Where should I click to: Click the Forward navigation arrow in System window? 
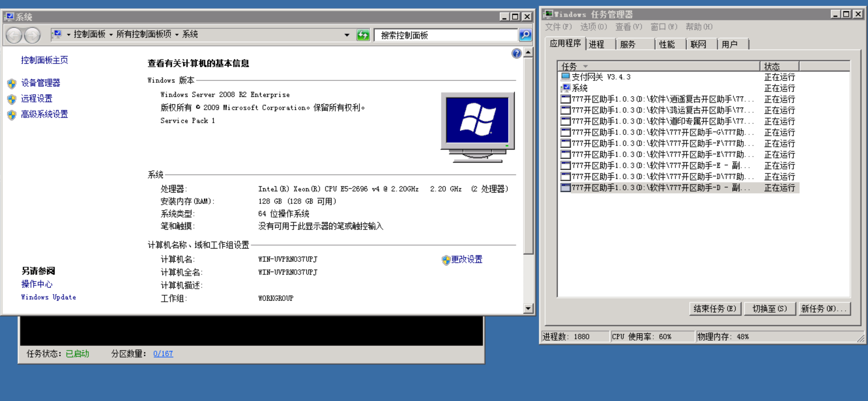pyautogui.click(x=32, y=35)
